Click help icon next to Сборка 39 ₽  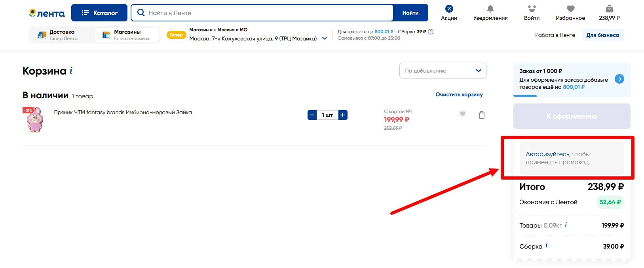(431, 32)
